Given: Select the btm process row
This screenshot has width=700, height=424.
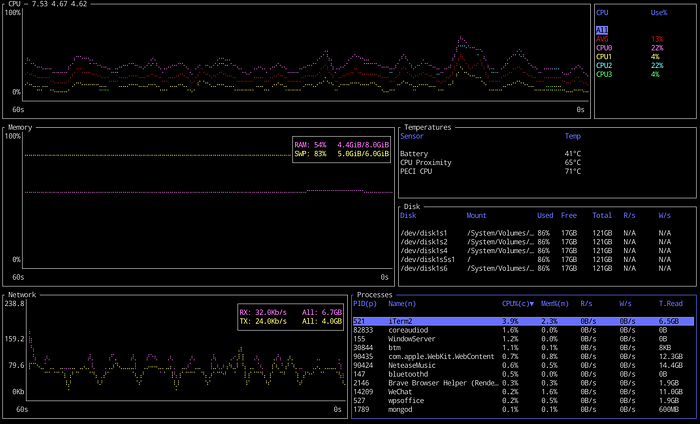Looking at the screenshot, I should pyautogui.click(x=523, y=348).
